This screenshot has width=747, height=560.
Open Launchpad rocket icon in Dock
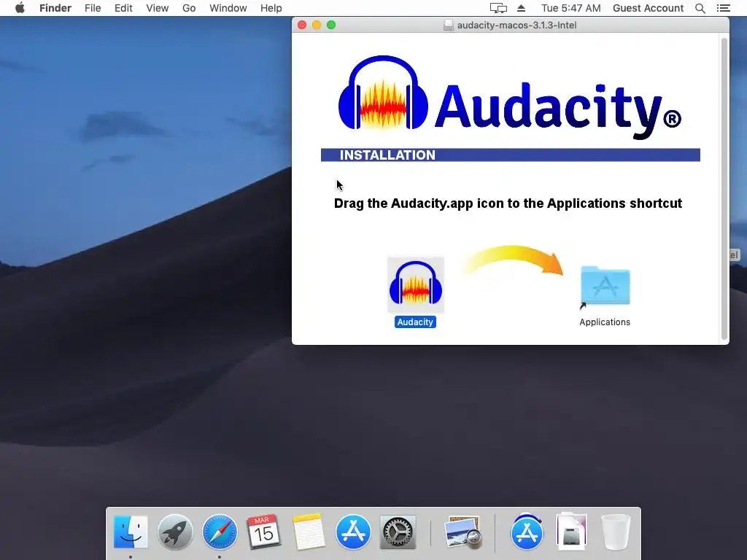pyautogui.click(x=175, y=532)
